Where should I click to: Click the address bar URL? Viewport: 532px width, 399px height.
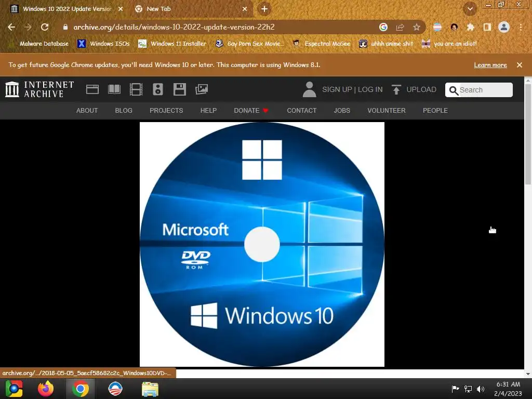click(174, 27)
